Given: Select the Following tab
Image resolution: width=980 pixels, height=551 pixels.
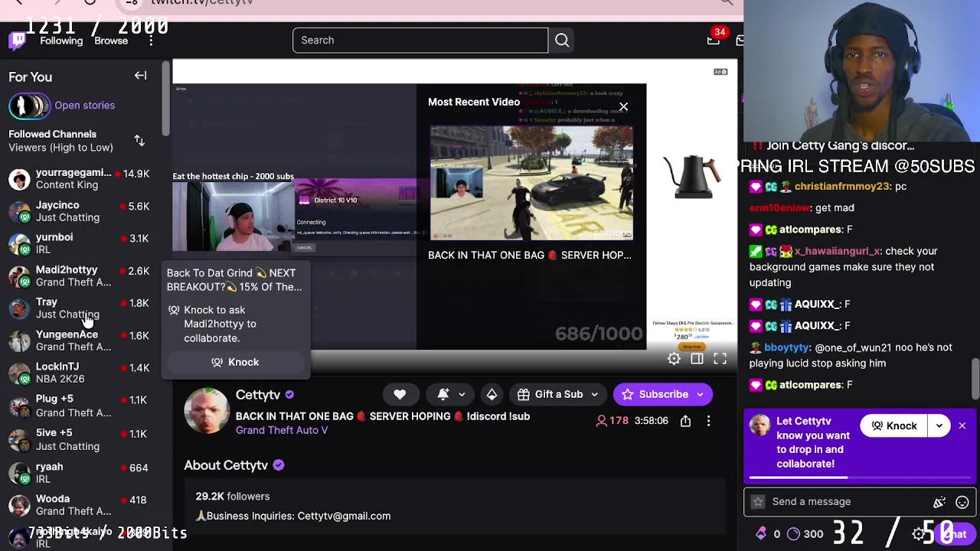Looking at the screenshot, I should pyautogui.click(x=61, y=41).
